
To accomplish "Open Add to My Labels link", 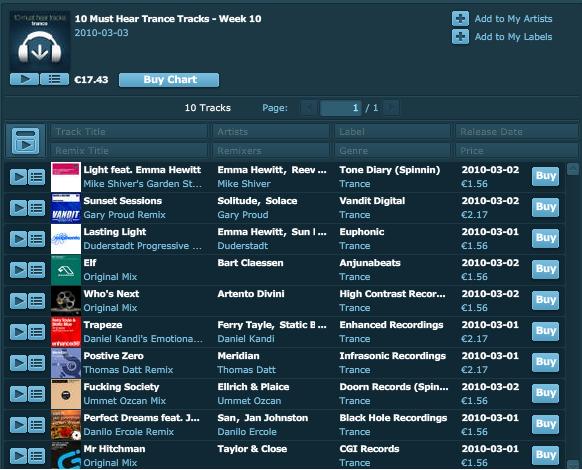I will click(513, 37).
